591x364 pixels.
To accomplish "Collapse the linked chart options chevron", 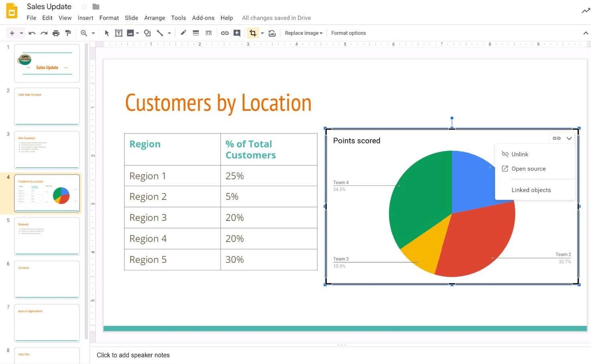I will tap(569, 138).
